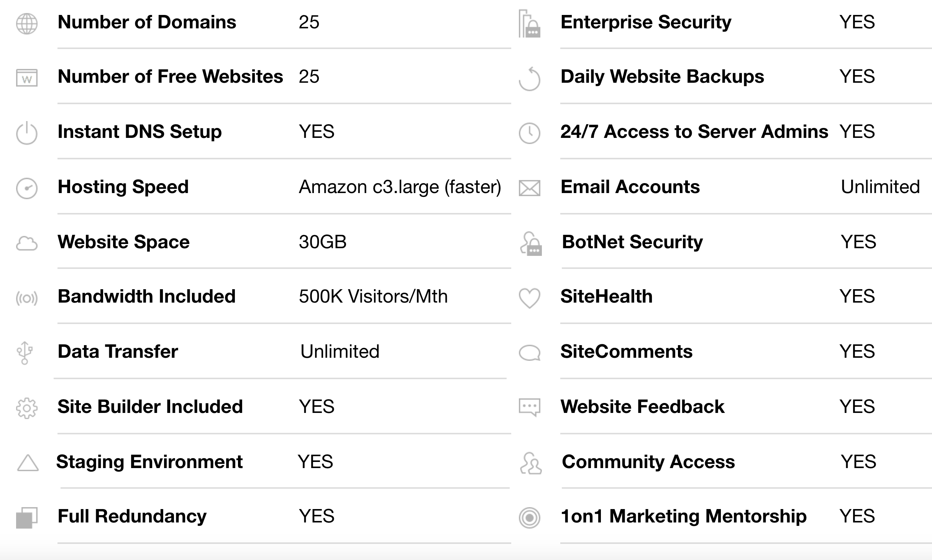The width and height of the screenshot is (932, 560).
Task: Click the Amazon c3.large (faster) value
Action: (400, 187)
